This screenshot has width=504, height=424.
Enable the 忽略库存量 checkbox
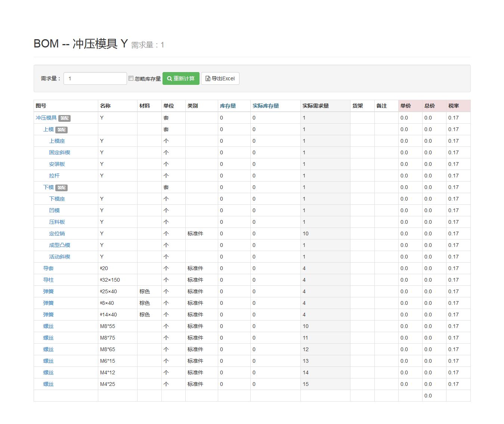pos(131,78)
